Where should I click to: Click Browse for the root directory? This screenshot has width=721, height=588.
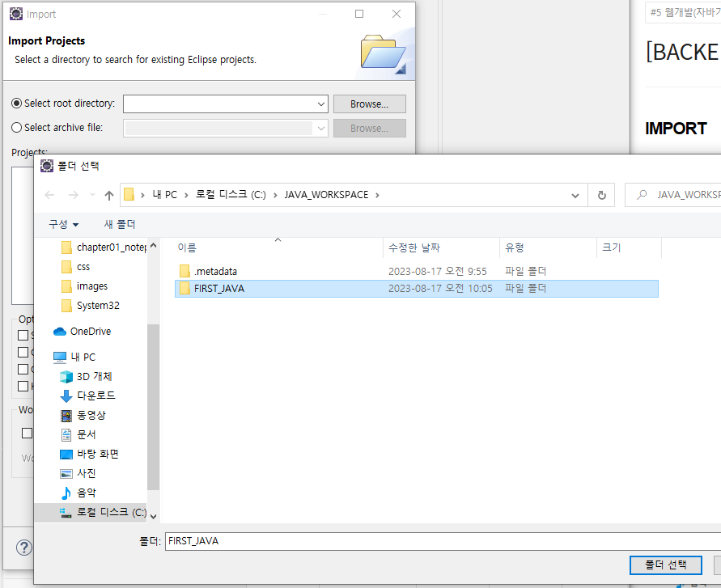click(x=369, y=104)
